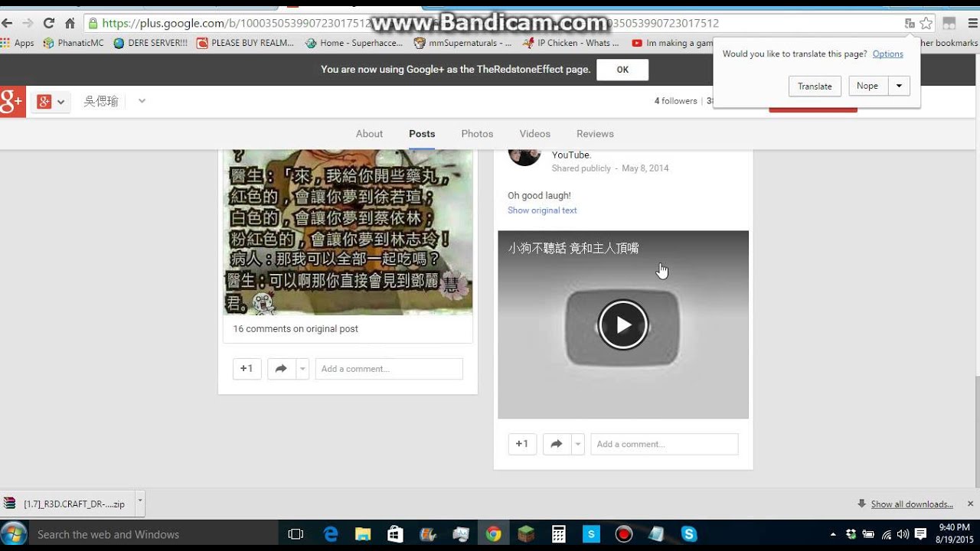980x551 pixels.
Task: Select the Posts tab
Action: click(422, 134)
